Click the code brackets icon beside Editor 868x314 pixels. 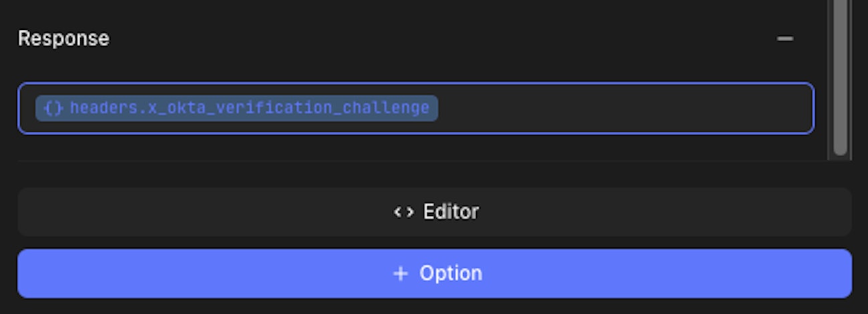[403, 212]
